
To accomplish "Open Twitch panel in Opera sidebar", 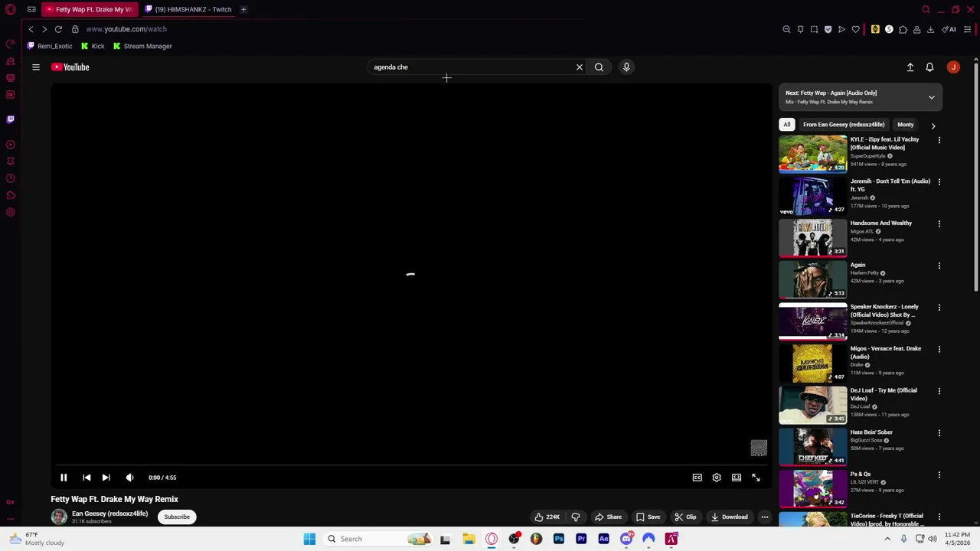I will coord(11,119).
